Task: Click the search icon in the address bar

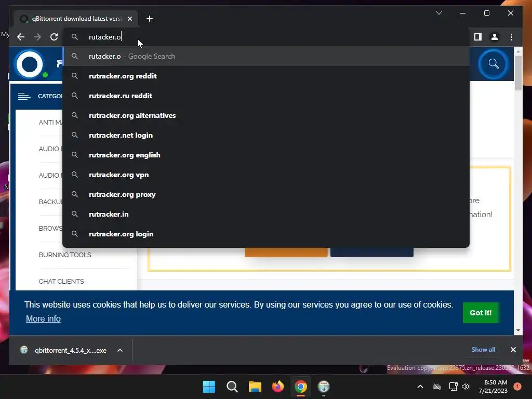Action: (75, 37)
